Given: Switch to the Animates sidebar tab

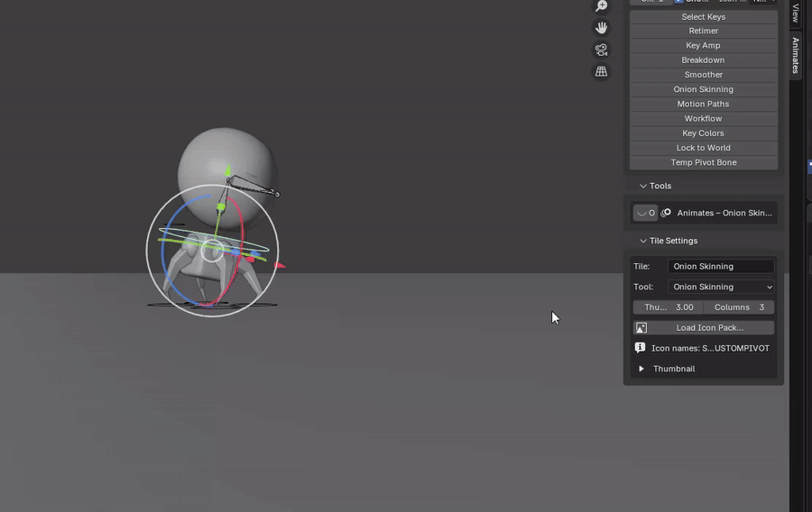Looking at the screenshot, I should (x=796, y=55).
